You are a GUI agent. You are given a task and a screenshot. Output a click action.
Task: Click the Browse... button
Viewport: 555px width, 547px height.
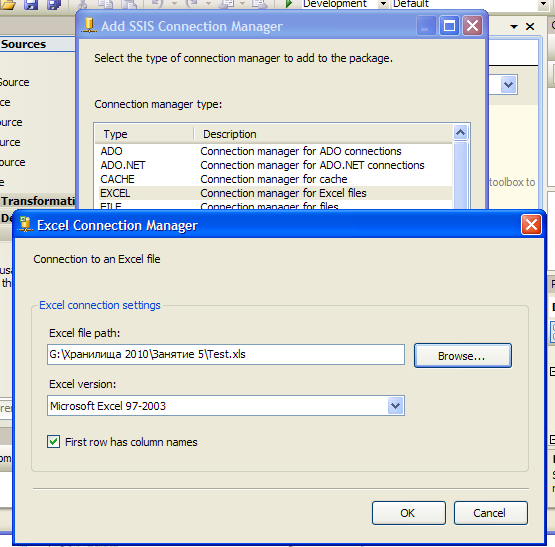point(463,355)
